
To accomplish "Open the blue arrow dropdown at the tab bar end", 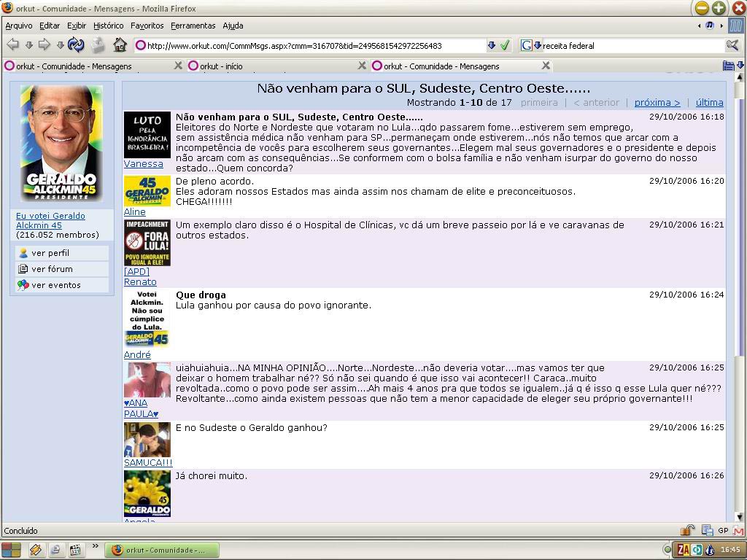I will tap(740, 65).
